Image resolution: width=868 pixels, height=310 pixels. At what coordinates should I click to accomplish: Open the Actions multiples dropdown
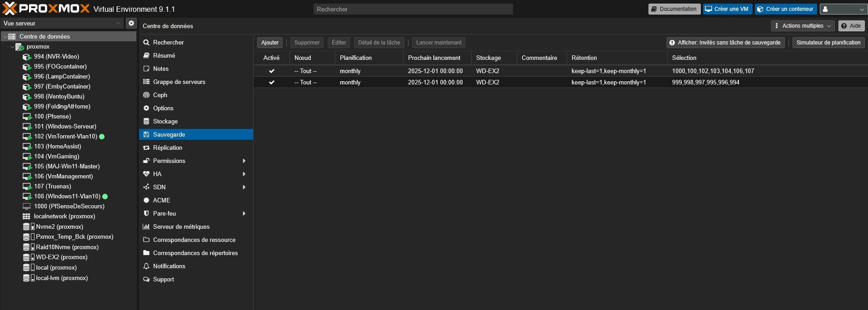click(803, 26)
